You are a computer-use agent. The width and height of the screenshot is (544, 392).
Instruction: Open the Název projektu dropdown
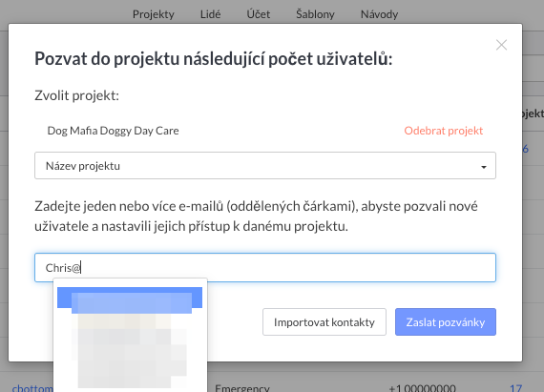265,166
